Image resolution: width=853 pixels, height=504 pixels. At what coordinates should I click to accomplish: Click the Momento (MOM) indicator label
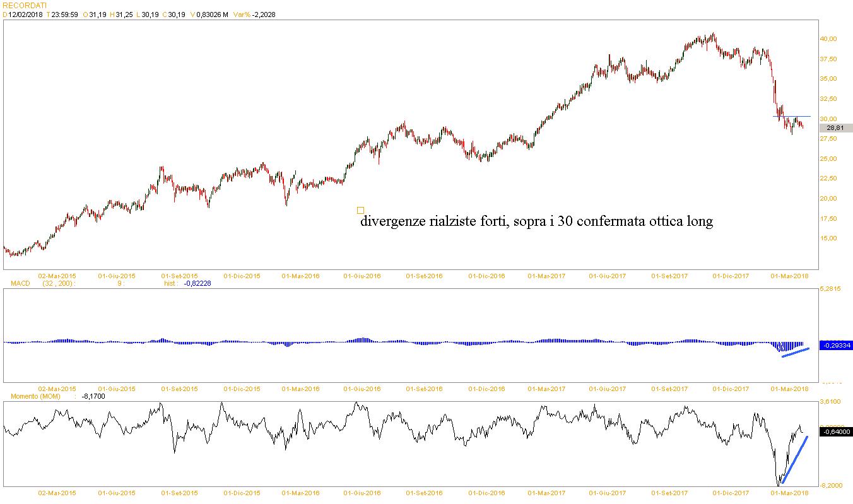(x=35, y=396)
